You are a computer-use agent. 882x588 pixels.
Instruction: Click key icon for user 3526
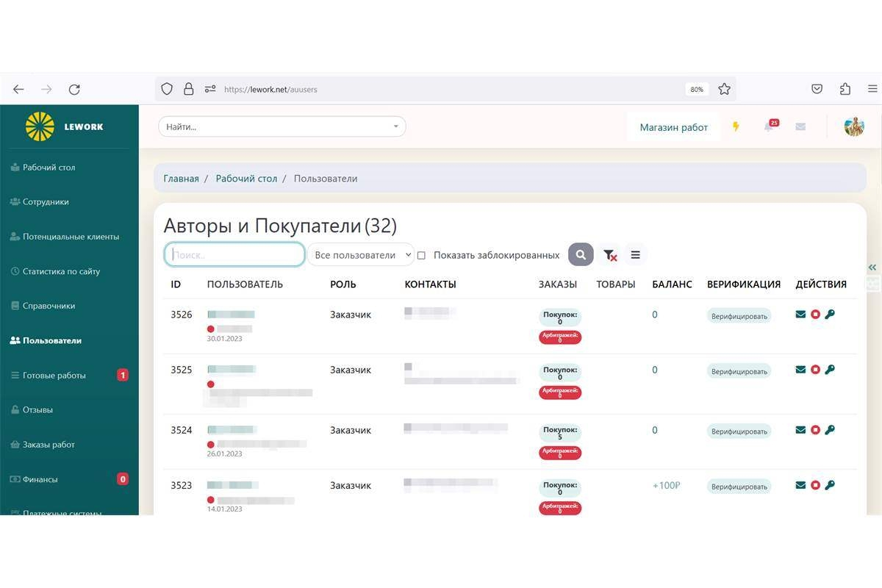coord(830,315)
